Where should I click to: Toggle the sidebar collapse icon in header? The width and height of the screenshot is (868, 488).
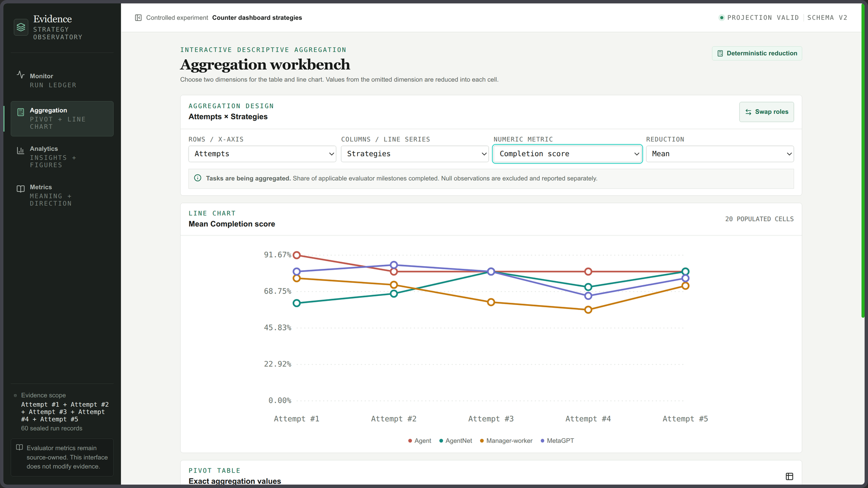[x=138, y=18]
